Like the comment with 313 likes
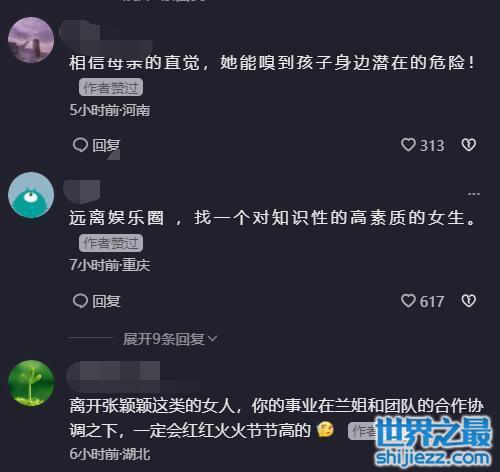 click(x=408, y=145)
